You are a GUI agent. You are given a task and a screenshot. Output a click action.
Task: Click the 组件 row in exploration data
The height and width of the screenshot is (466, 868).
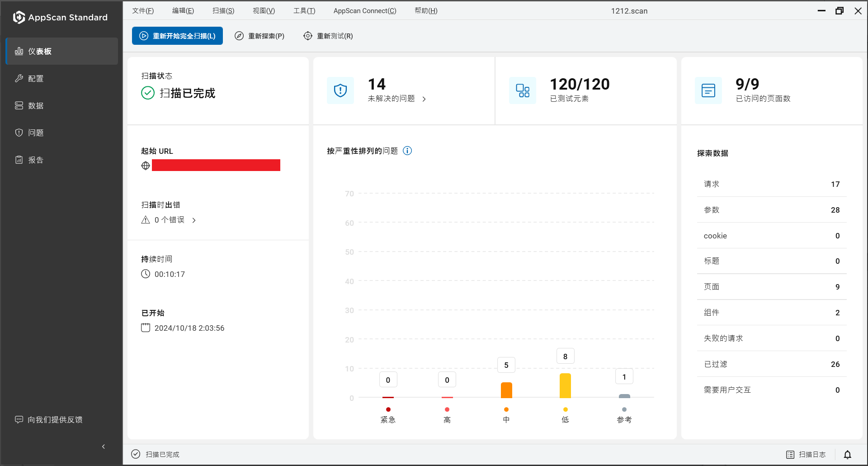tap(772, 313)
